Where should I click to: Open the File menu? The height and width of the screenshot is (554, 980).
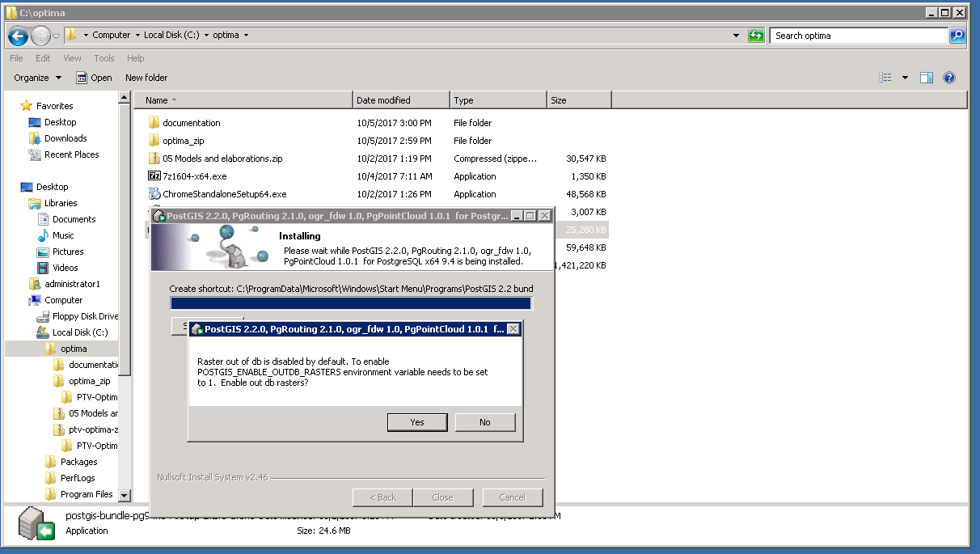click(x=16, y=58)
